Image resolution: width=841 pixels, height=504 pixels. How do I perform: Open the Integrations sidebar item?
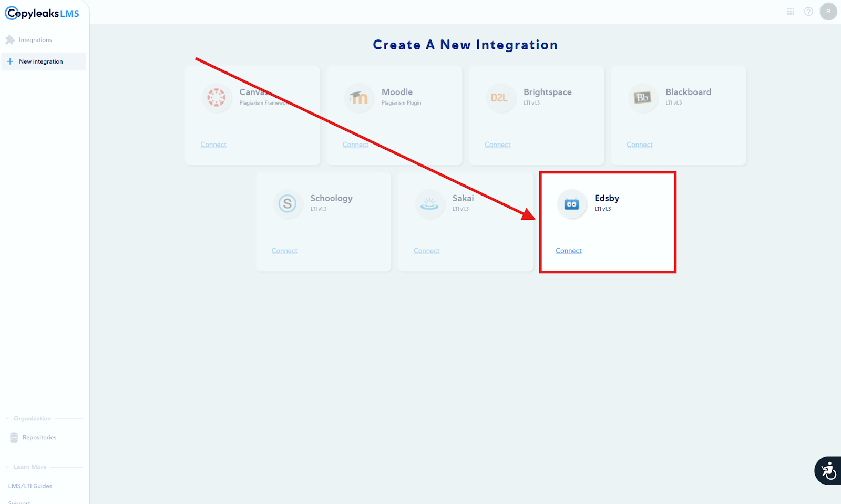point(44,40)
